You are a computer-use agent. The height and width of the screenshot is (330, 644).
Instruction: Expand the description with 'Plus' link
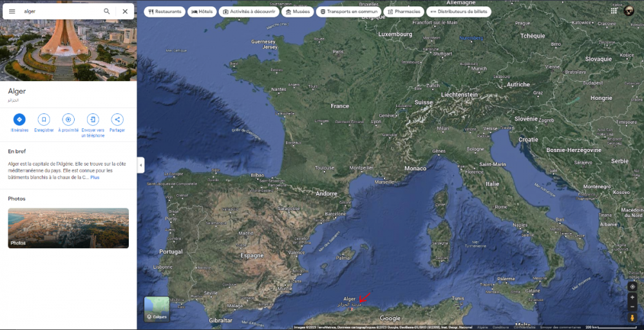point(95,177)
